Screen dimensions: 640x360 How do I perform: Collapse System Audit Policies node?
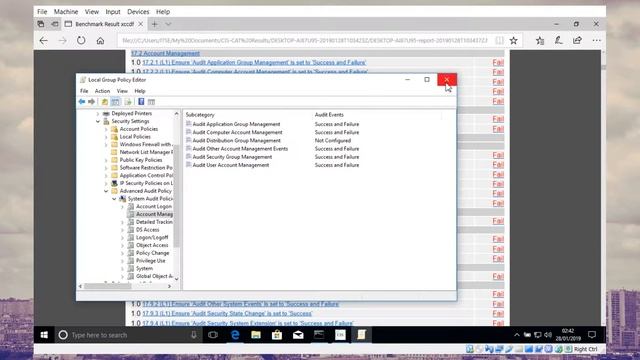pos(114,199)
